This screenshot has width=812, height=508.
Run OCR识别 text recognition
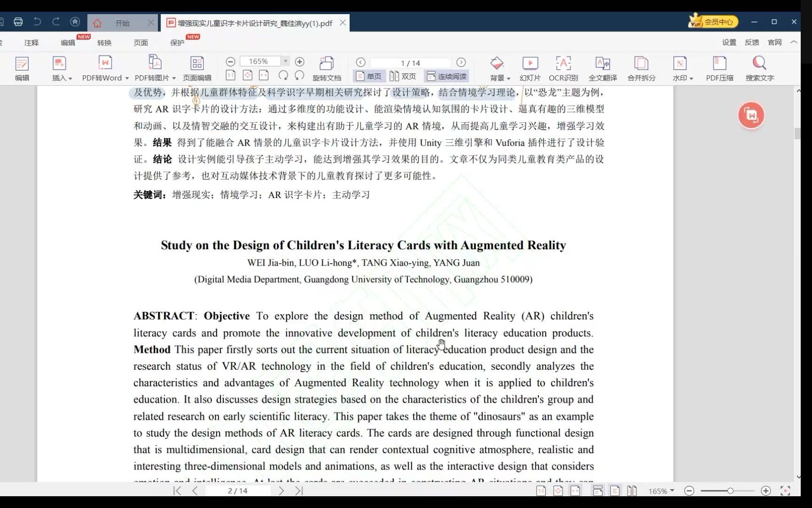coord(563,68)
